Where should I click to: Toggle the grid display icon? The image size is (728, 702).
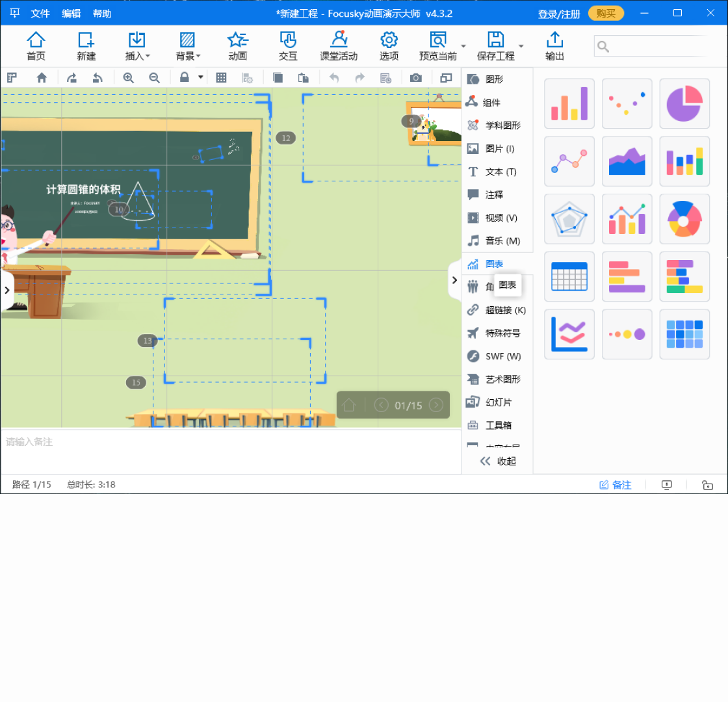point(221,78)
